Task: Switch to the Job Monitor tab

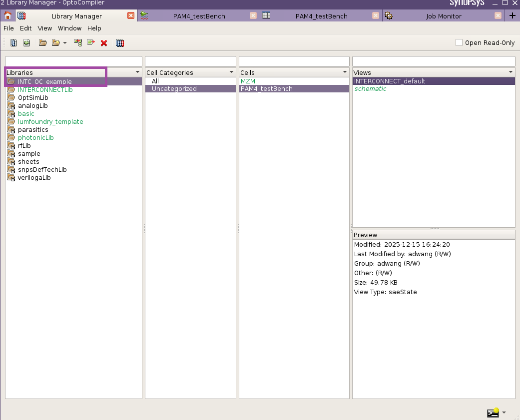Action: [x=444, y=16]
